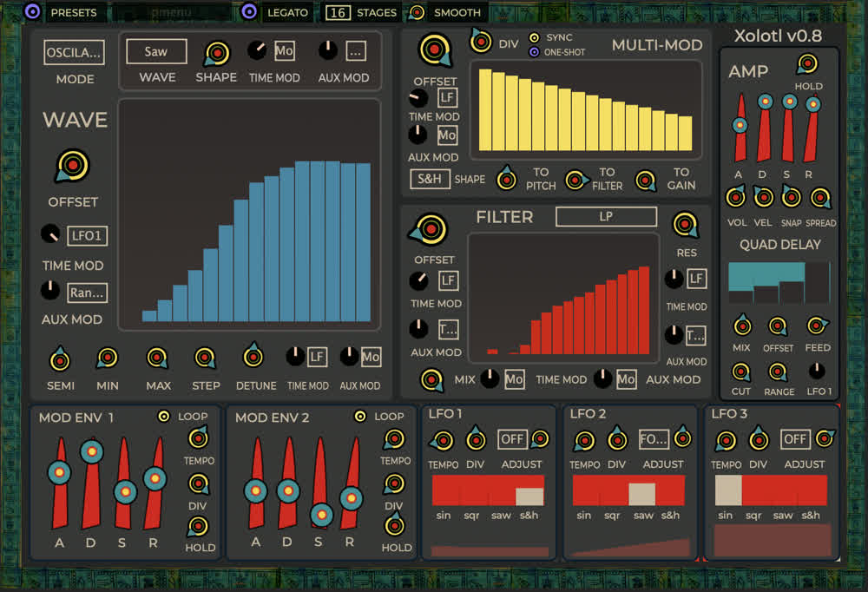Image resolution: width=868 pixels, height=592 pixels.
Task: Click the LFO 1 TEMPO knob
Action: pos(443,441)
